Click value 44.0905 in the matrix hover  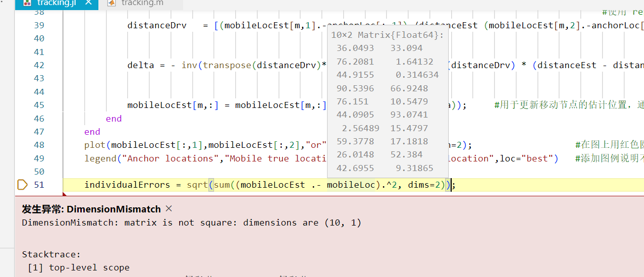click(x=355, y=115)
